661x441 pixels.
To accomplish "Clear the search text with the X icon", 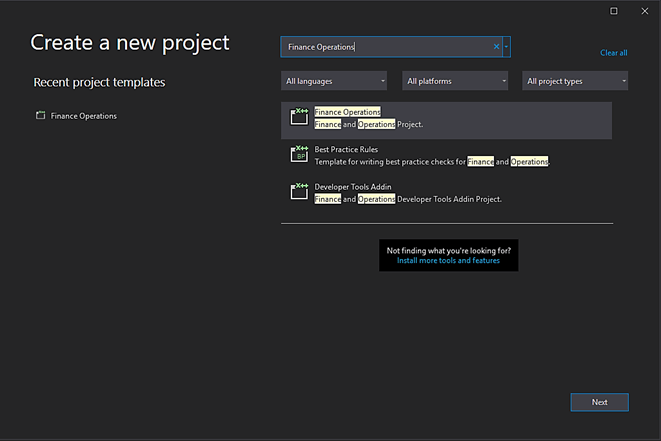I will (496, 47).
